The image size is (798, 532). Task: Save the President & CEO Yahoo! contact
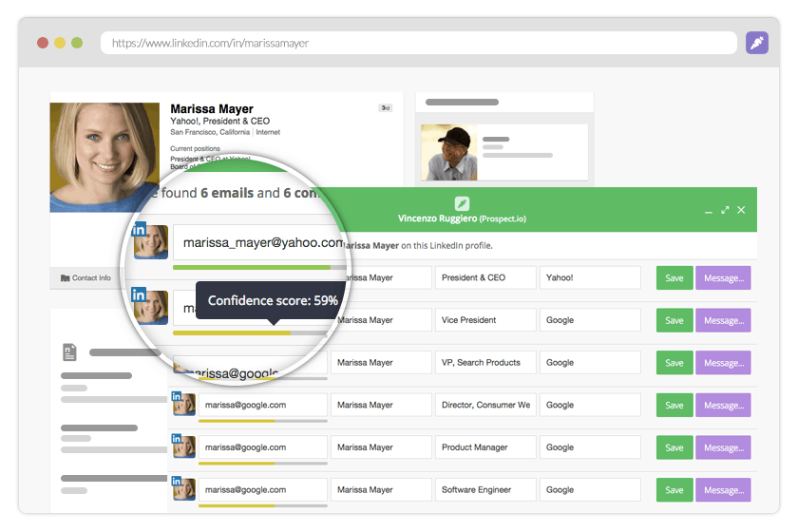pos(674,278)
